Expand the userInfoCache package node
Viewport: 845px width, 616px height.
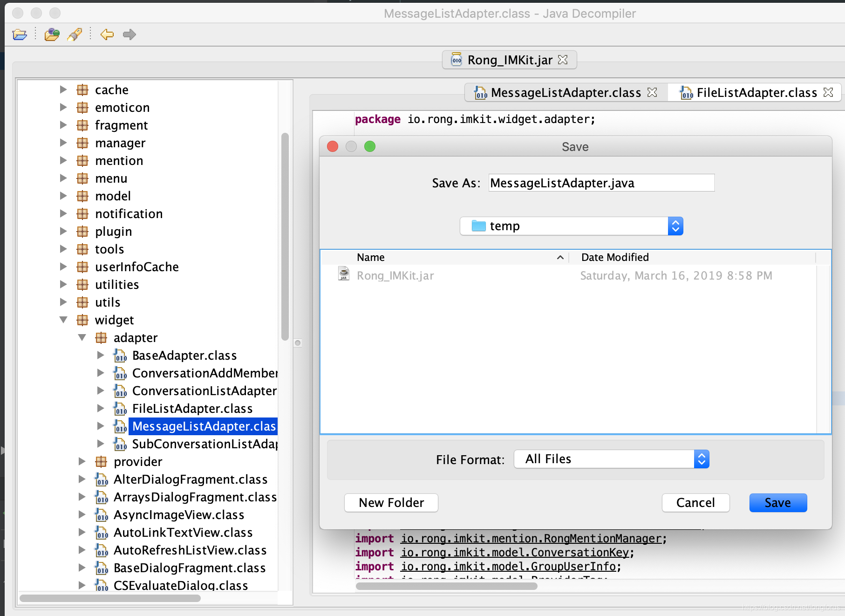[63, 267]
